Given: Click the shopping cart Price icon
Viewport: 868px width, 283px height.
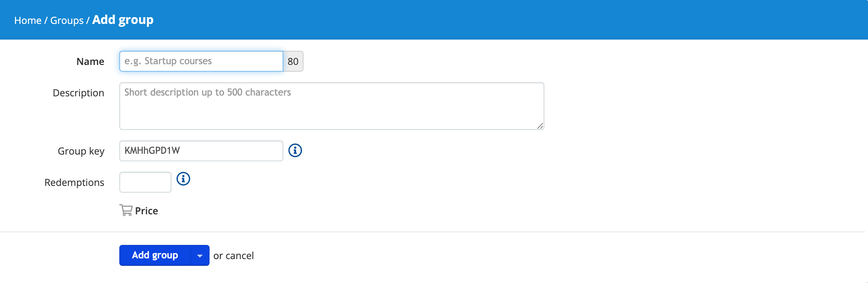Looking at the screenshot, I should tap(126, 210).
